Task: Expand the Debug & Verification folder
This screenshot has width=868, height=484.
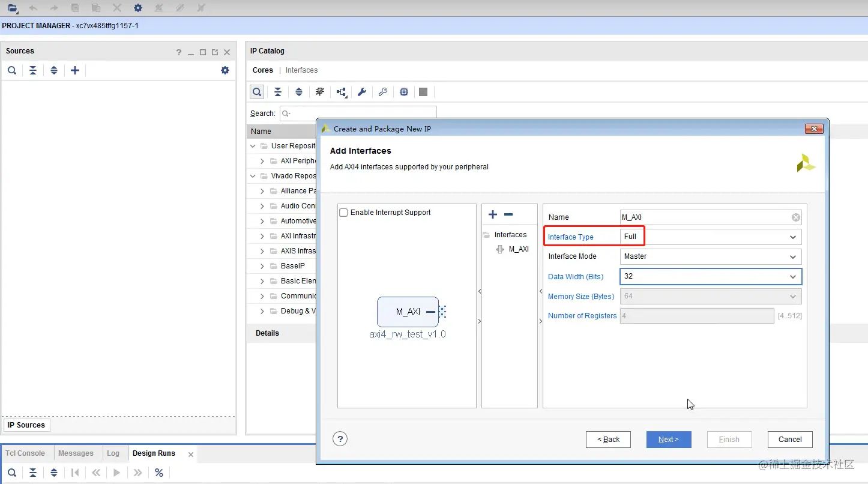Action: (x=262, y=311)
